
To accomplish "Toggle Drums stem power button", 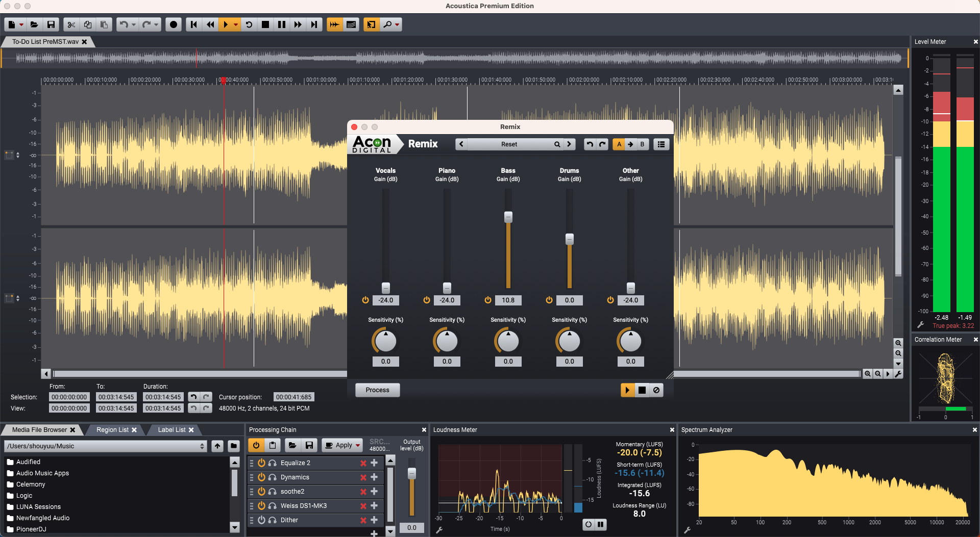I will 549,300.
